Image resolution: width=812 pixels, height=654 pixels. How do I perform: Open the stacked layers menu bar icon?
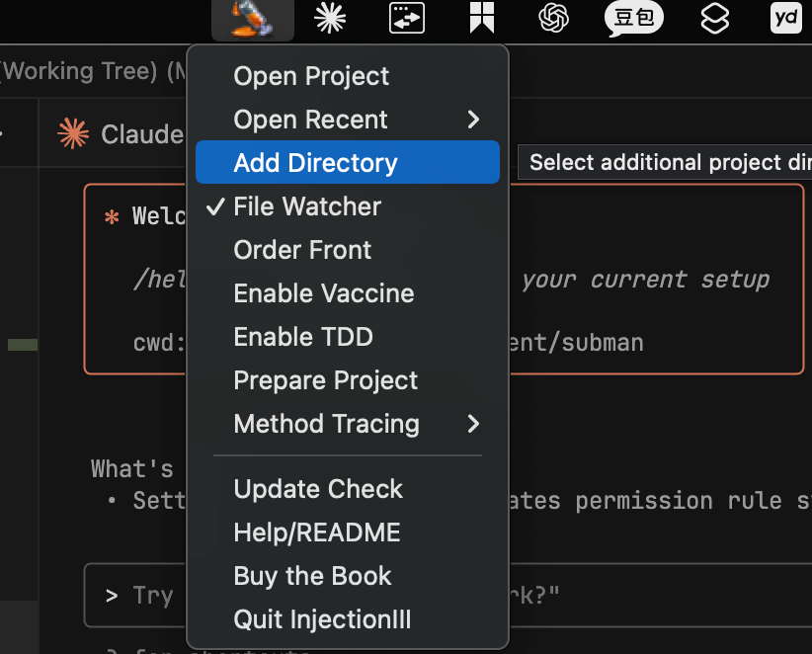[714, 18]
